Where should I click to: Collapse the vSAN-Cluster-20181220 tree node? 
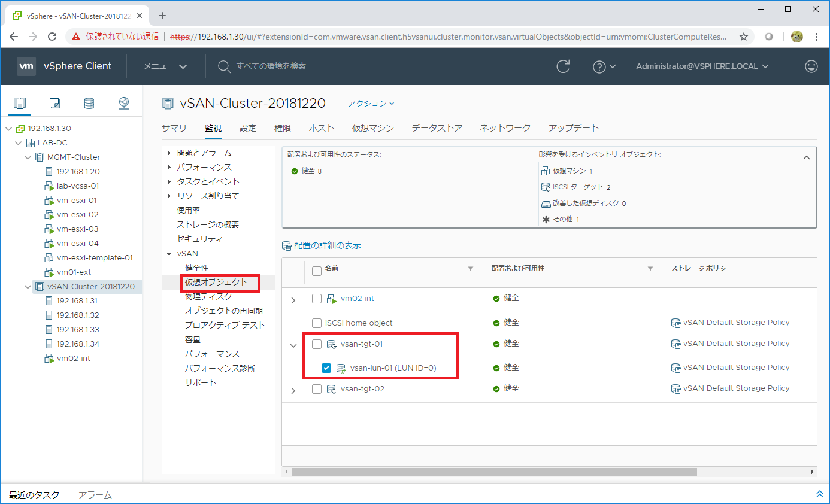pyautogui.click(x=28, y=287)
